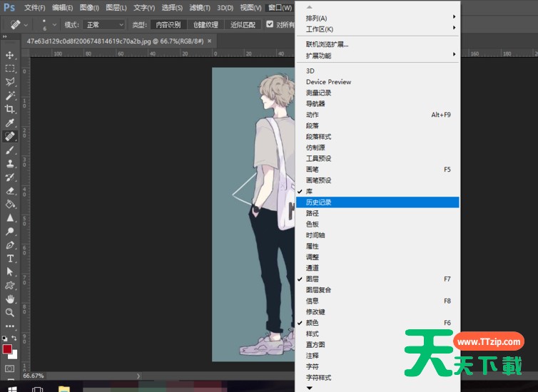Select the Polygonal Lasso tool
Screen dimensions: 538x392
(10, 82)
